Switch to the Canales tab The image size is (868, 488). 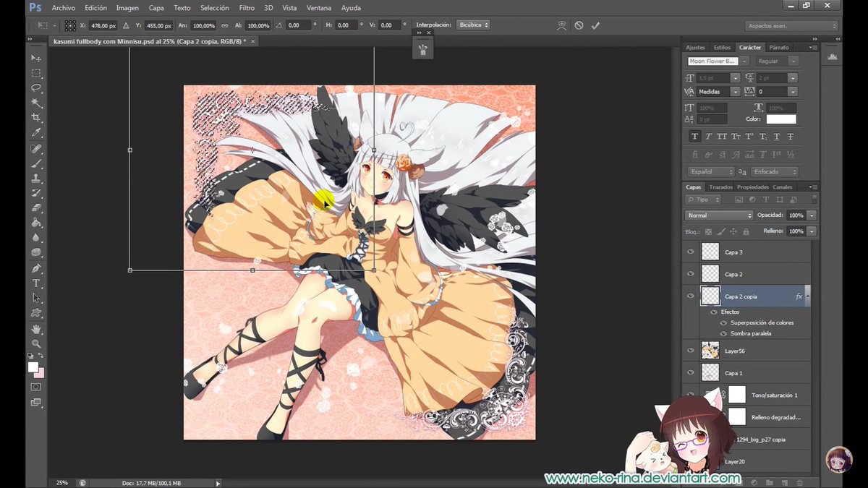783,187
